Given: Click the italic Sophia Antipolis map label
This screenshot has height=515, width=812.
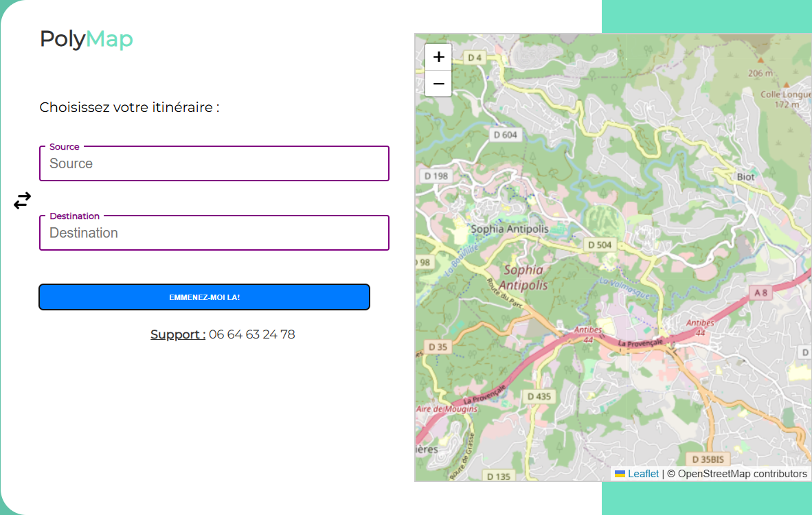Looking at the screenshot, I should 523,277.
